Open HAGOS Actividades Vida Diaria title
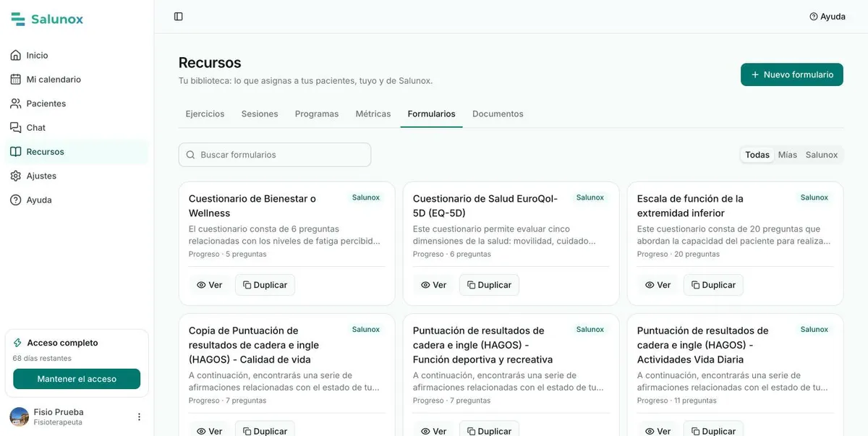Viewport: 868px width, 436px height. (702, 345)
